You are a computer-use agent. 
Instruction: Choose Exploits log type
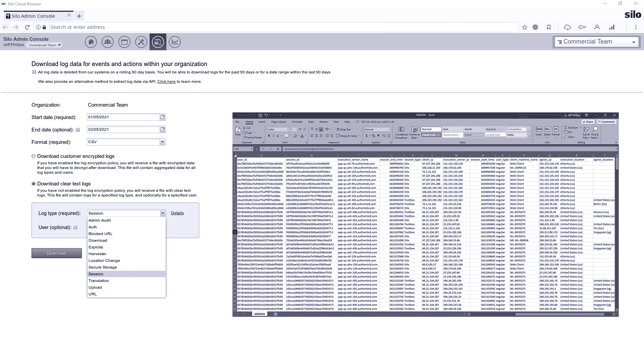pyautogui.click(x=126, y=247)
